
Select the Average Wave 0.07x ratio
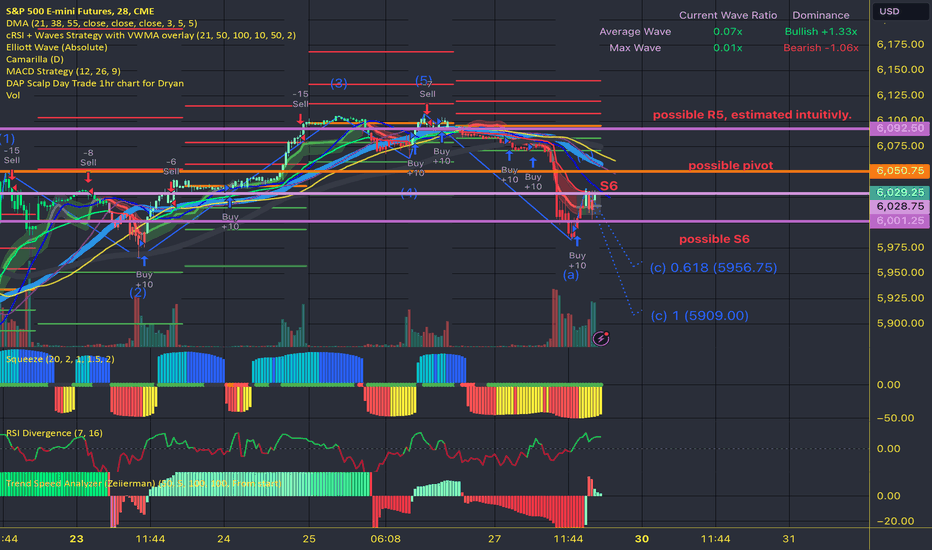click(x=728, y=32)
